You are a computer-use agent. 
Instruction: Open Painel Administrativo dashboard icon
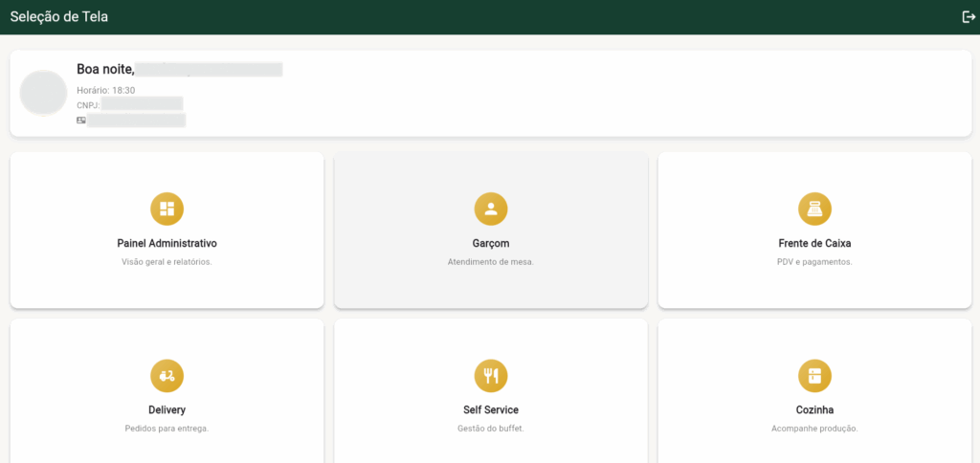tap(167, 209)
